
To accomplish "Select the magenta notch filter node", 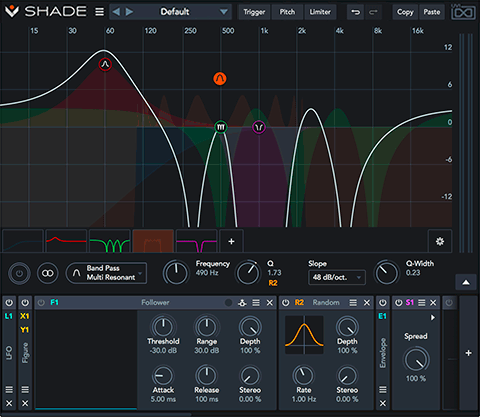I will click(x=259, y=127).
